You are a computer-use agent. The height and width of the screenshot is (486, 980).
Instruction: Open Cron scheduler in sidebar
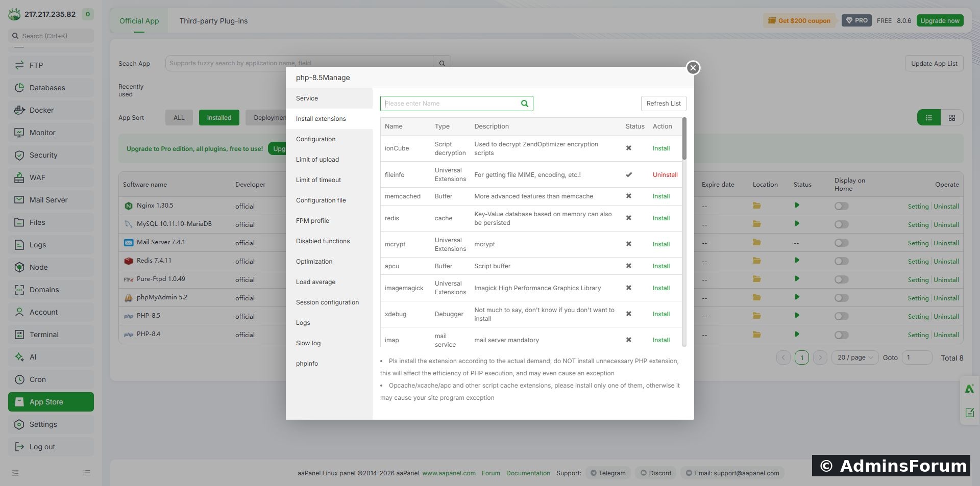[51, 379]
